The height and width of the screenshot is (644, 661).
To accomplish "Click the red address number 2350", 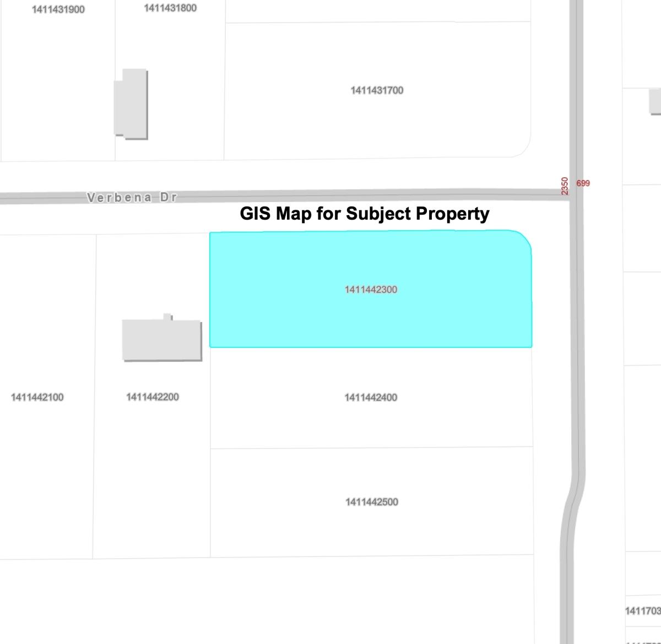I will pyautogui.click(x=564, y=183).
